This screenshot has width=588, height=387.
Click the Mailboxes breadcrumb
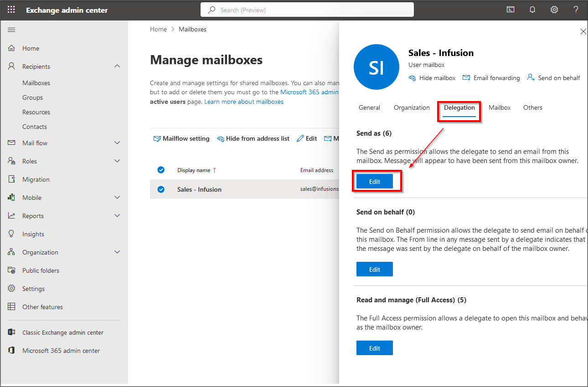[x=192, y=29]
